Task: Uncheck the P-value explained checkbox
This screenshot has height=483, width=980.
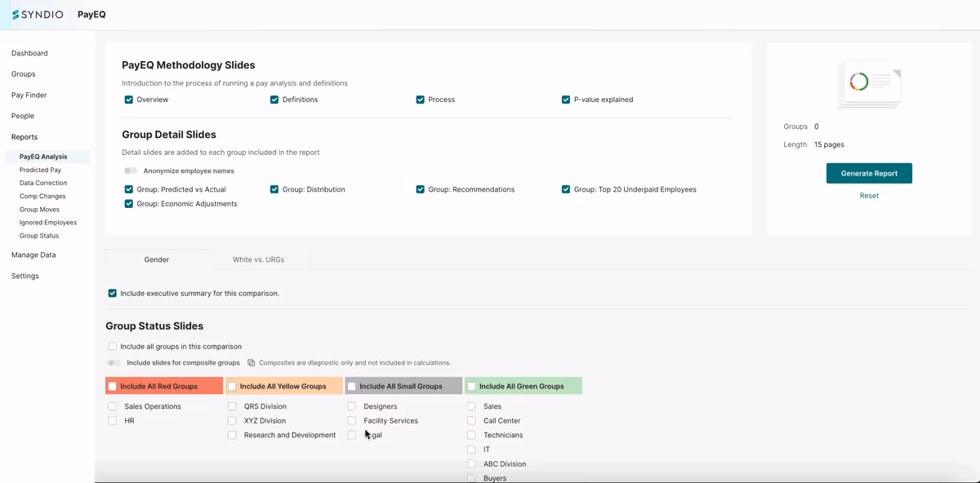Action: tap(566, 100)
